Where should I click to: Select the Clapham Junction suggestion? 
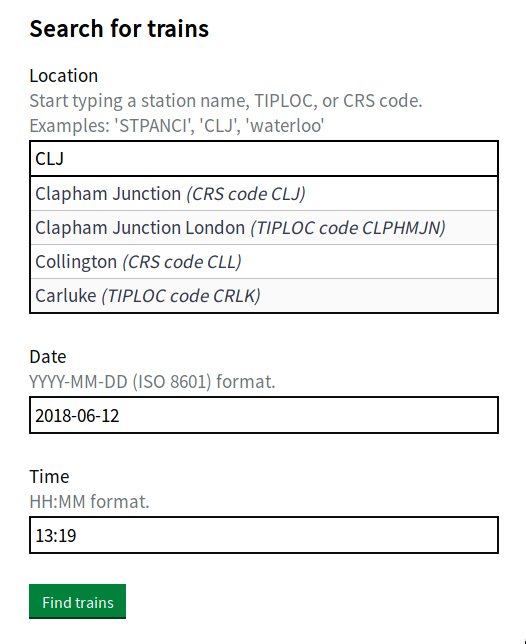pyautogui.click(x=264, y=194)
